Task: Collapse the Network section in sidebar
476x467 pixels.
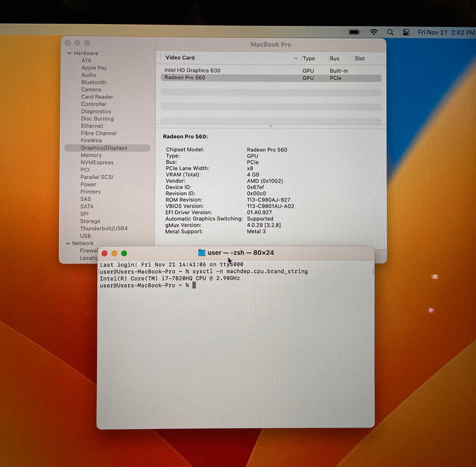Action: pos(68,244)
